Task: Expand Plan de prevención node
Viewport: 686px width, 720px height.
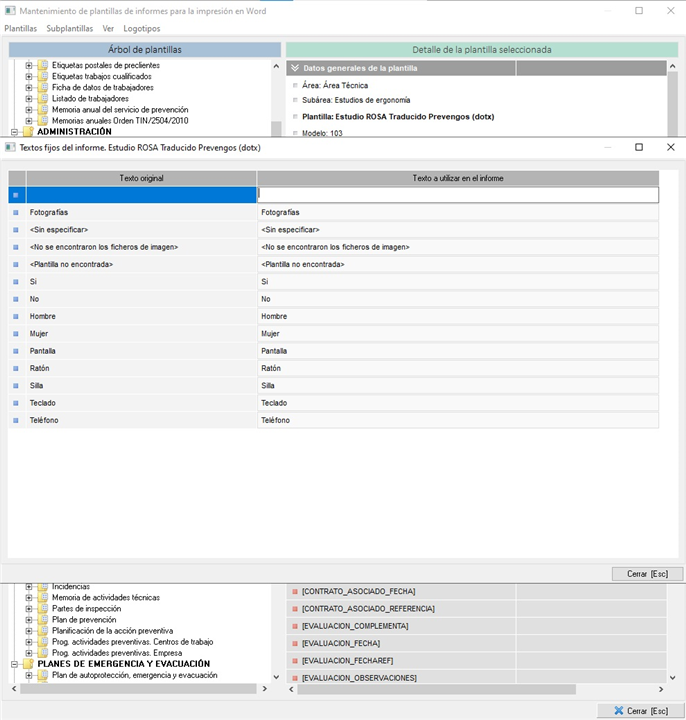Action: (x=29, y=619)
